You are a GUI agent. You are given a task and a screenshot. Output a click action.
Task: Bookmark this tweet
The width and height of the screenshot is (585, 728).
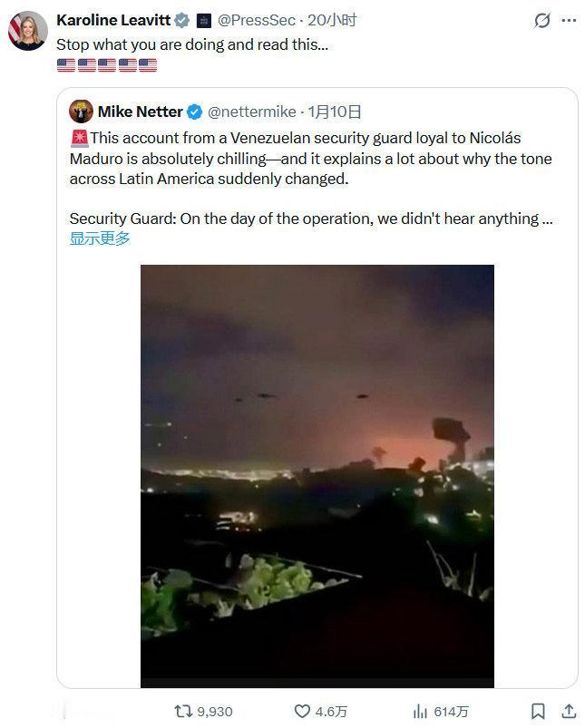click(540, 713)
